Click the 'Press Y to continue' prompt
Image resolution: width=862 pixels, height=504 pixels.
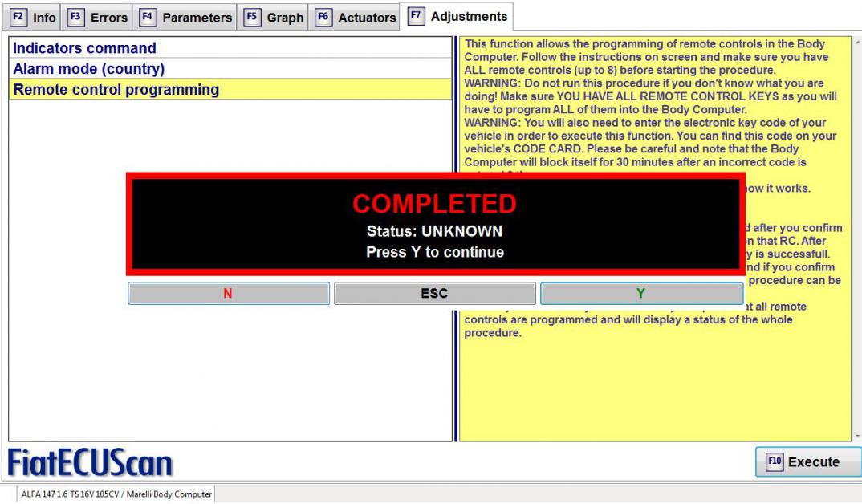pos(435,252)
